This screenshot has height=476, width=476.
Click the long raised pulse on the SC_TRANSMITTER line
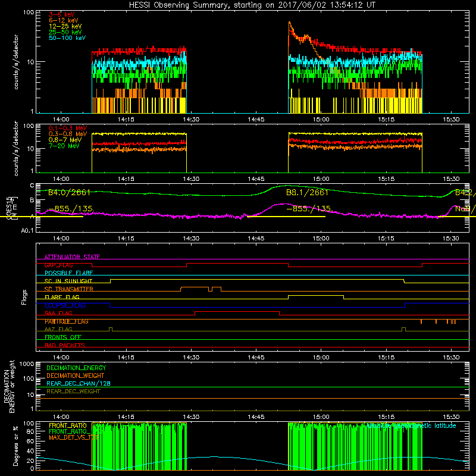pos(195,287)
